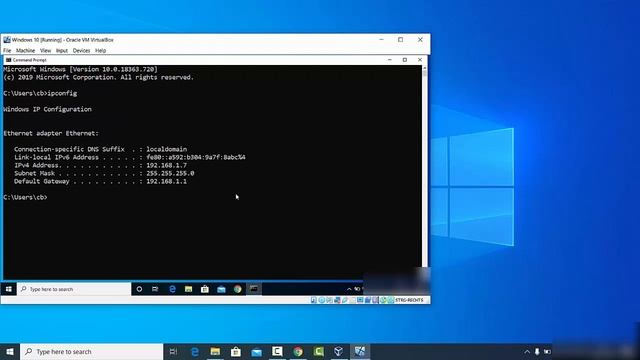Expand hidden tray icons on host taskbar
The image size is (640, 360).
click(527, 351)
